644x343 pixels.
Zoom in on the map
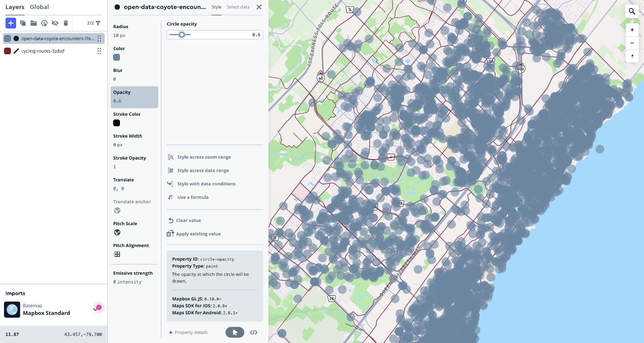coord(632,30)
